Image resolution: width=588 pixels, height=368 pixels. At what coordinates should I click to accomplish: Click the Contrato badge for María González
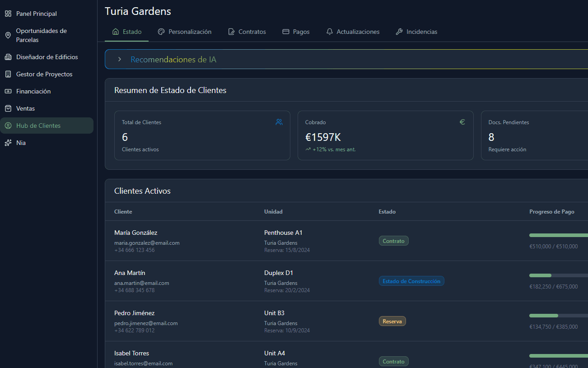[x=393, y=241]
